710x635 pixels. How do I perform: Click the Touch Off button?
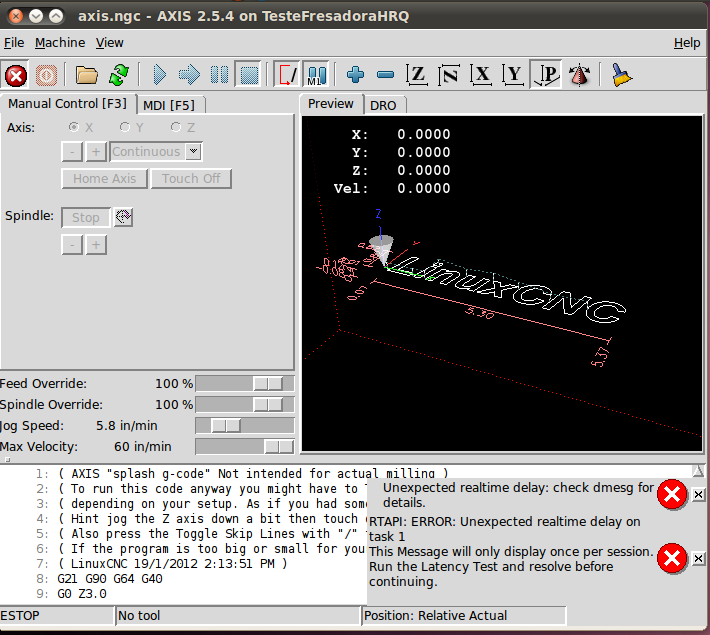click(191, 178)
